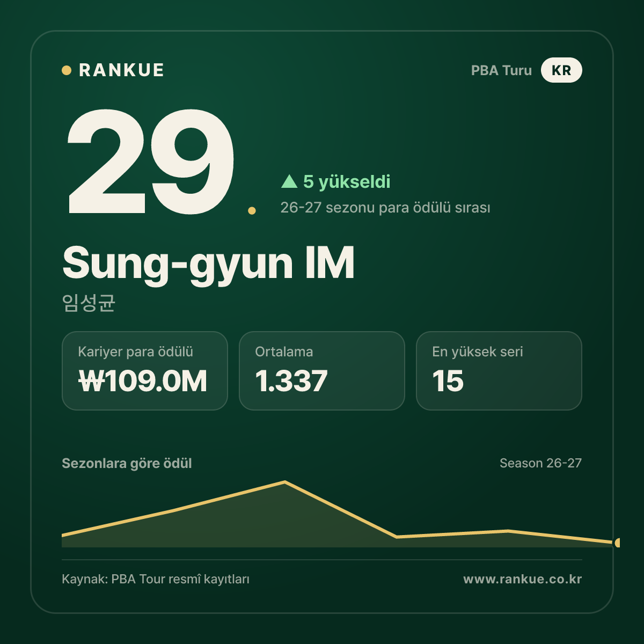Click the '5 yükseldi' rank change text

[x=347, y=182]
